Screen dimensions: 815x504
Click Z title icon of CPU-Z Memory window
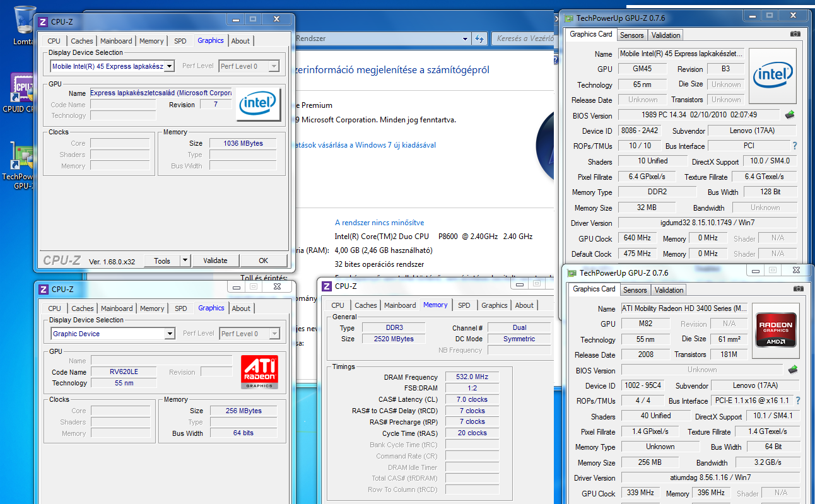tap(326, 286)
